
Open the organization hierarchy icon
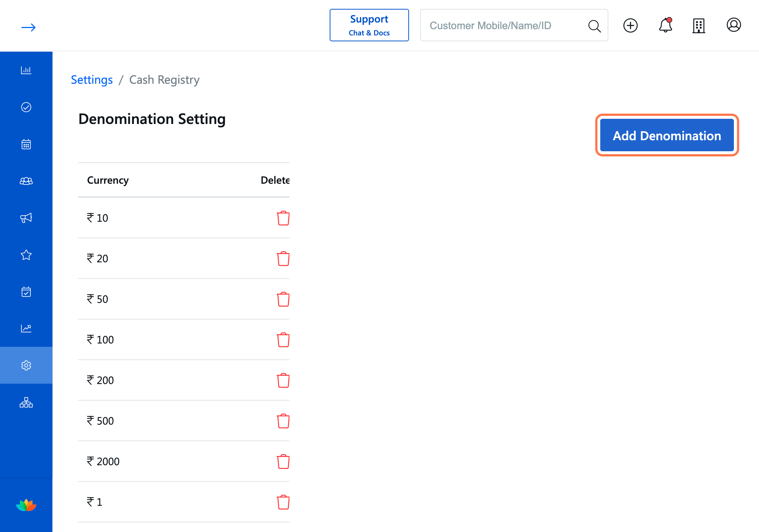pyautogui.click(x=26, y=402)
